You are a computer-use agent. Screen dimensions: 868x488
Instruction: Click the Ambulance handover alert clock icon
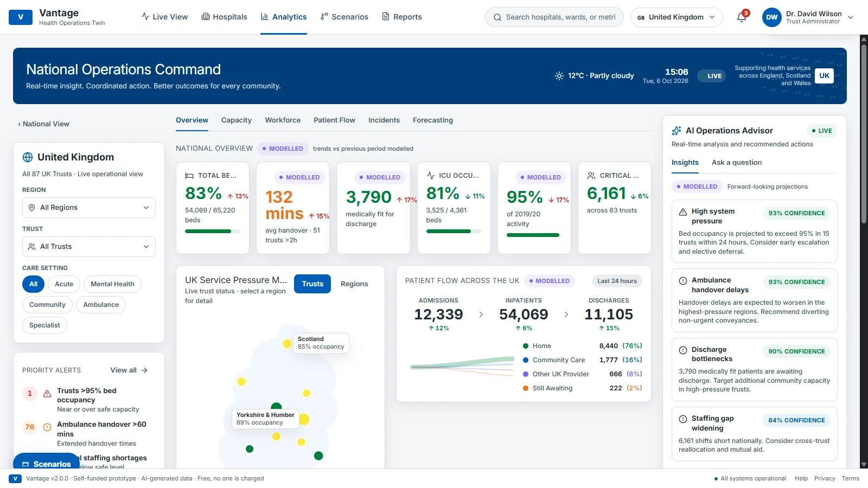47,427
